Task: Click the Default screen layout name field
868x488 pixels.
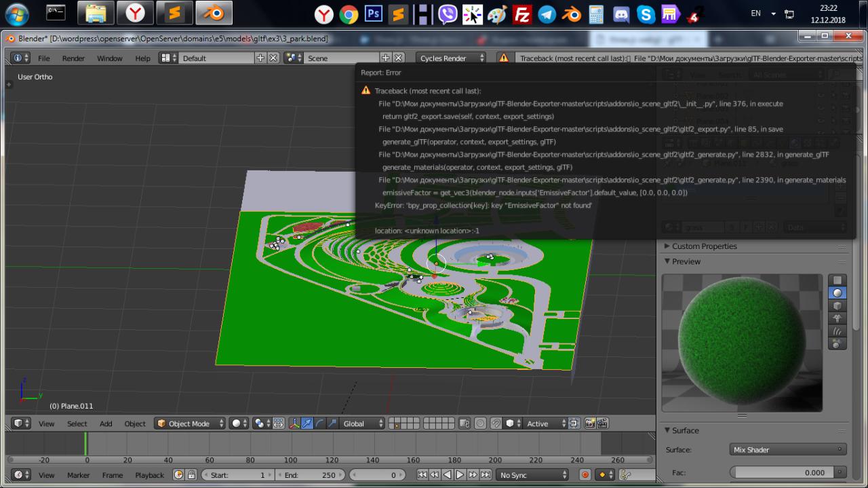Action: pyautogui.click(x=216, y=58)
